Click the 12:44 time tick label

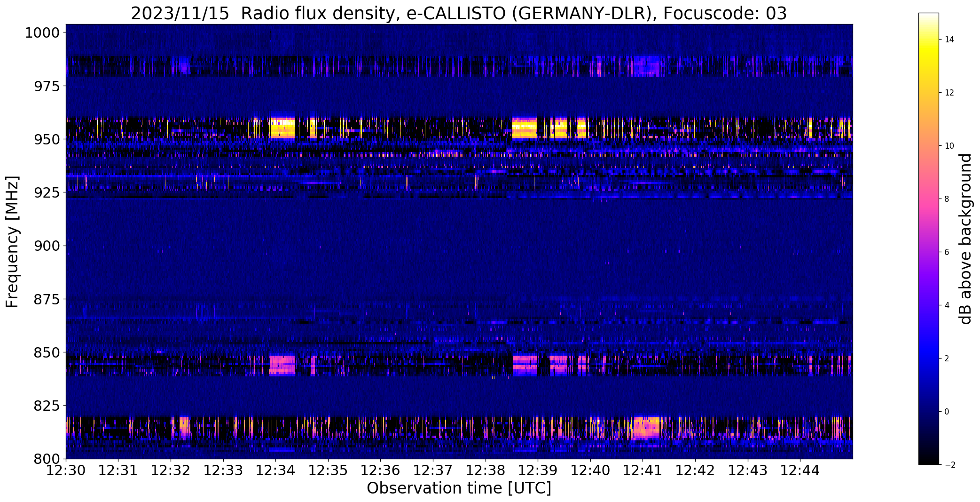800,470
